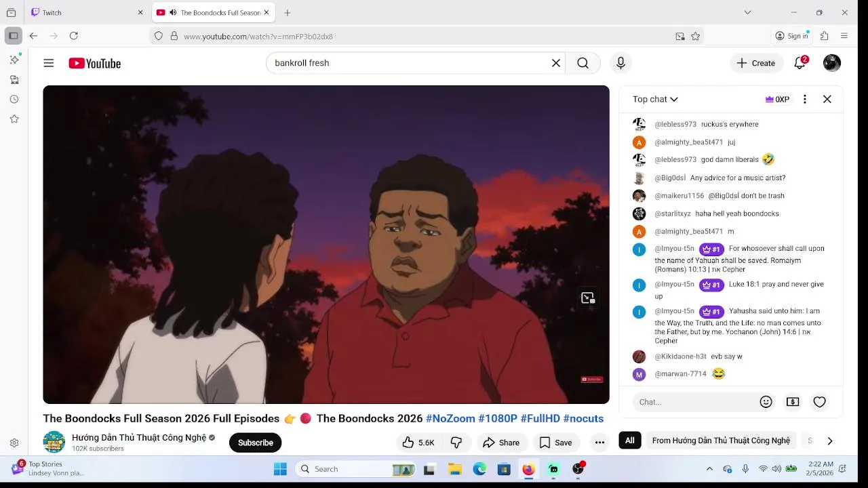Image resolution: width=868 pixels, height=488 pixels.
Task: Open the YouTube hamburger guide menu
Action: point(49,63)
